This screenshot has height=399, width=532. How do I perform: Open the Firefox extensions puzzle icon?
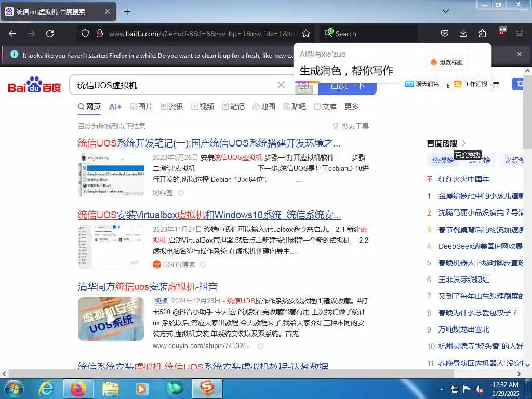click(x=482, y=33)
